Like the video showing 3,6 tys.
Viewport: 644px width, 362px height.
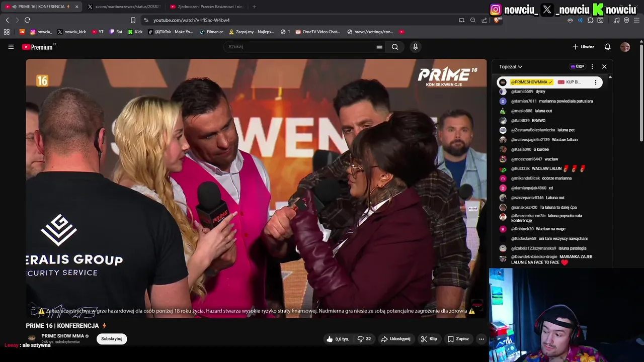pos(338,339)
